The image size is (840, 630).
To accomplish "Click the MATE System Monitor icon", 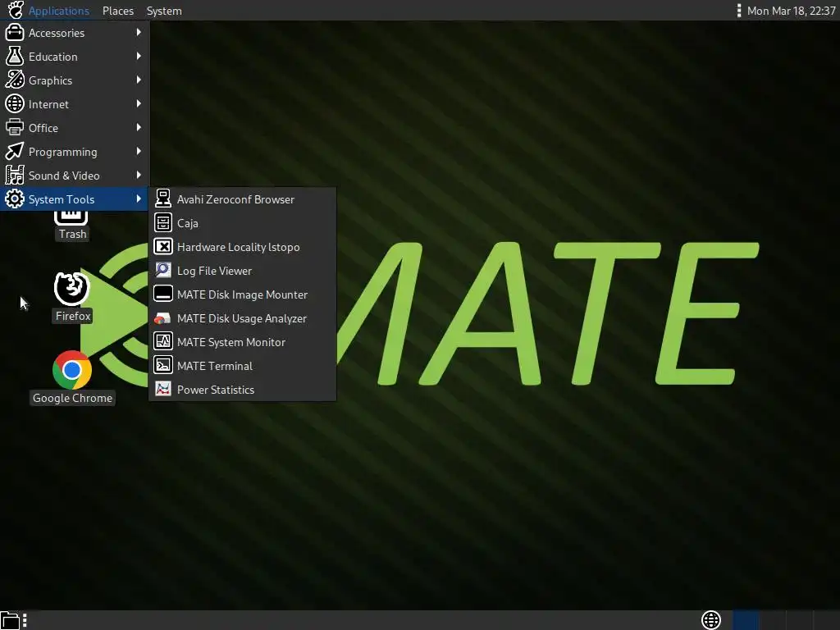I will [x=163, y=341].
